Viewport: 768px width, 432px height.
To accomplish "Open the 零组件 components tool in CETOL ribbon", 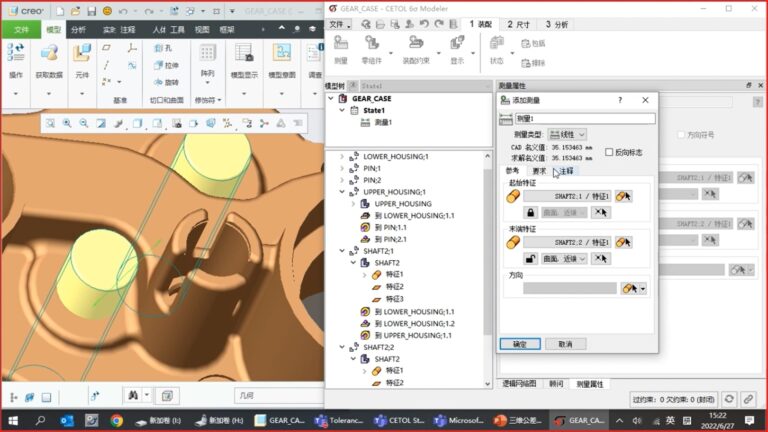I will [372, 50].
